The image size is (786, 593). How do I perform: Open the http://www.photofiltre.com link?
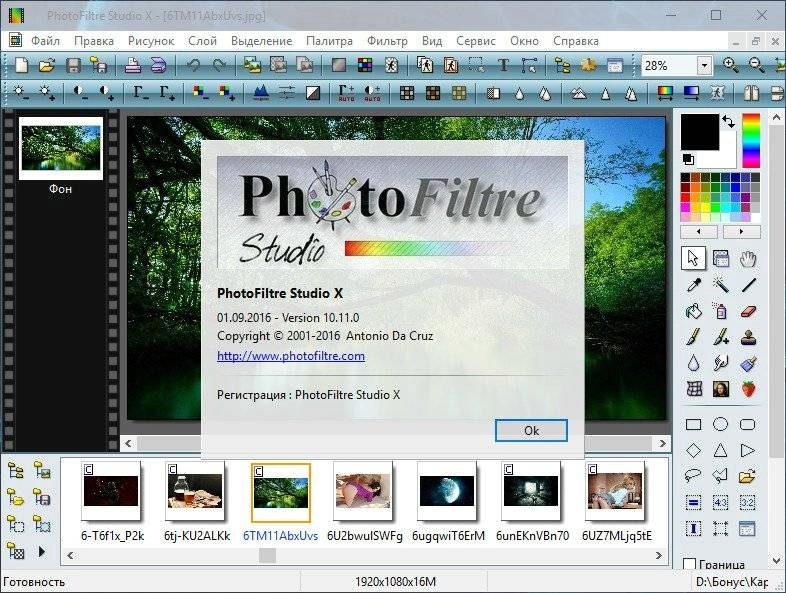[x=291, y=356]
